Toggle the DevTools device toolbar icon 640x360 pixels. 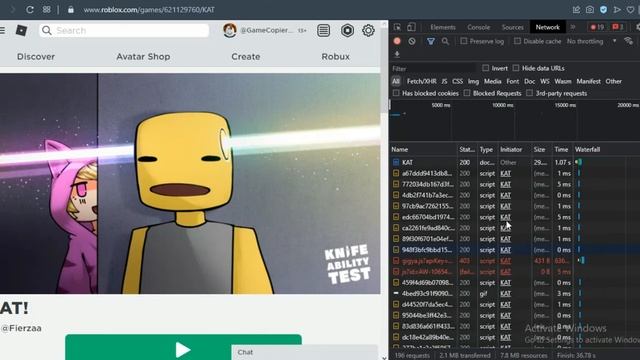[x=411, y=27]
